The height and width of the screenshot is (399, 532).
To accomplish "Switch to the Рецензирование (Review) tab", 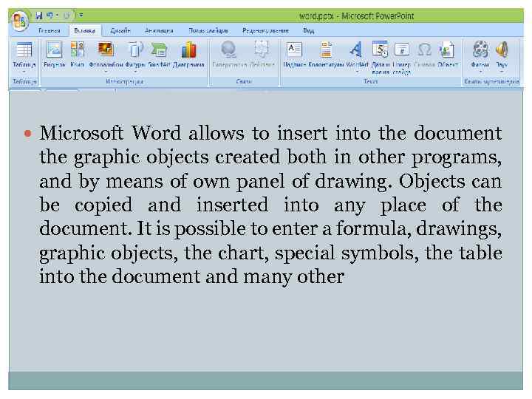I will point(265,30).
